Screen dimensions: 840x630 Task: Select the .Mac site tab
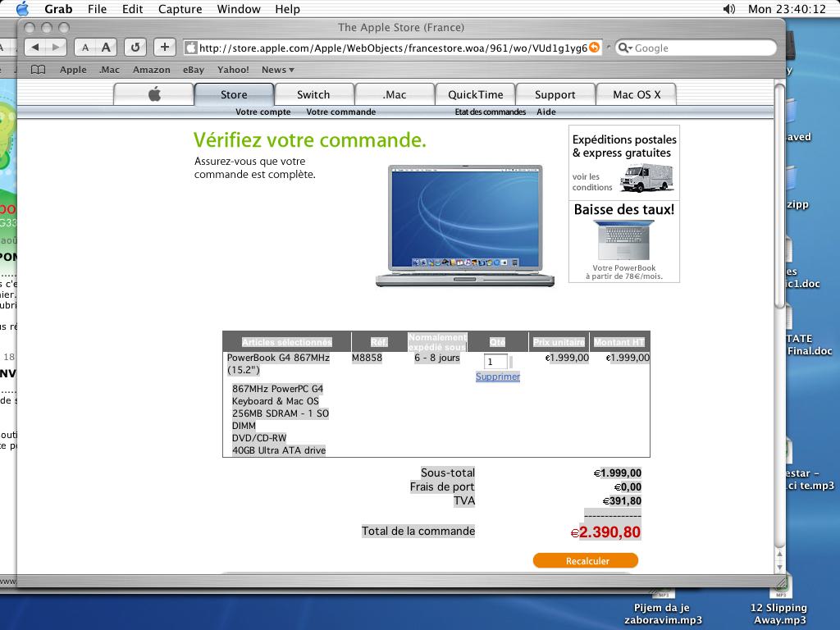(x=395, y=94)
